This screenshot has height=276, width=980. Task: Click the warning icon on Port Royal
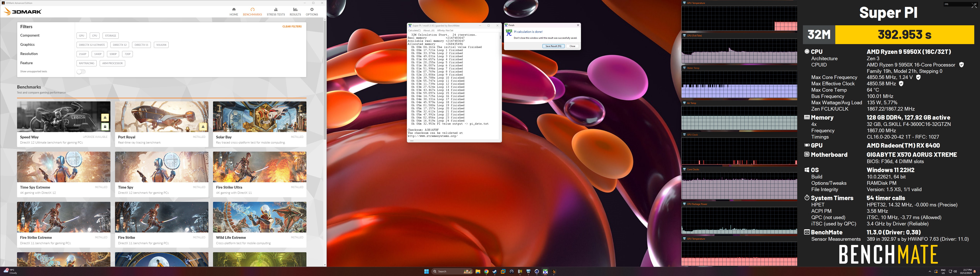click(x=203, y=127)
